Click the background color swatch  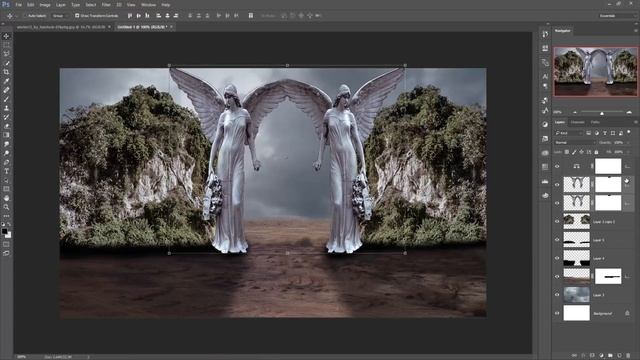tap(8, 235)
